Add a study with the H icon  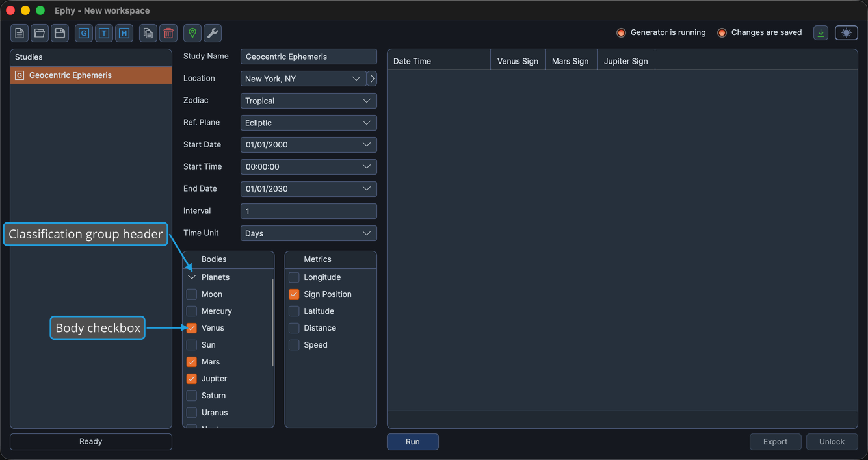[x=124, y=33]
